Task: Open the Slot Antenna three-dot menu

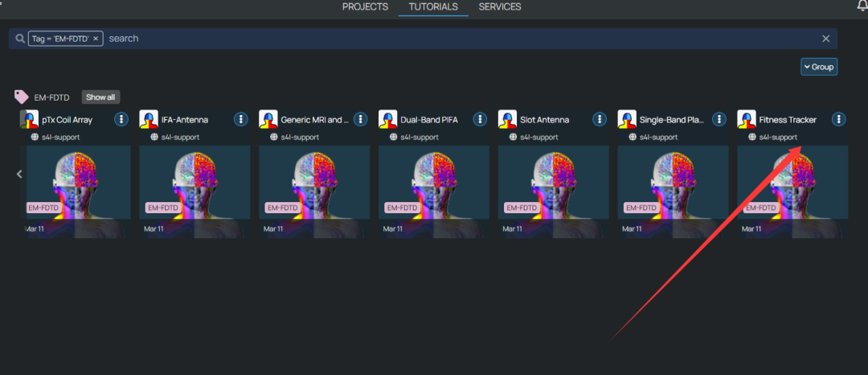Action: point(600,119)
